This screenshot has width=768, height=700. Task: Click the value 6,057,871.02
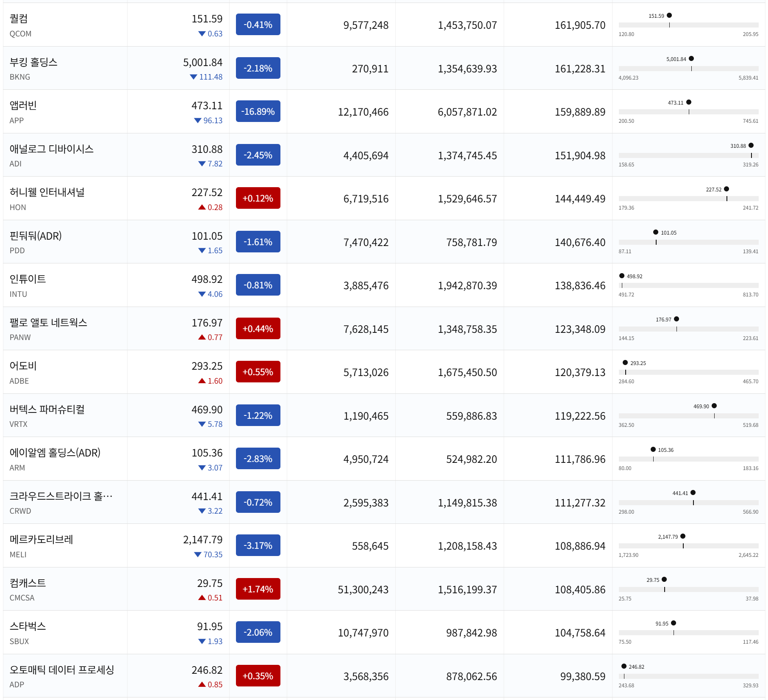467,112
